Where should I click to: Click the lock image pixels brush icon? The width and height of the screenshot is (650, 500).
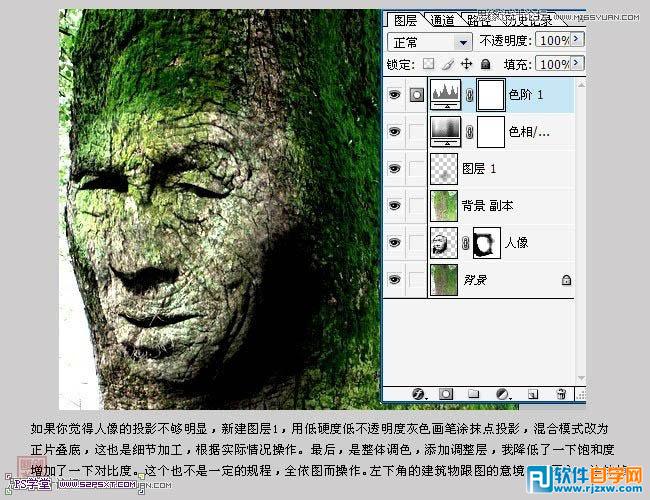tap(448, 64)
